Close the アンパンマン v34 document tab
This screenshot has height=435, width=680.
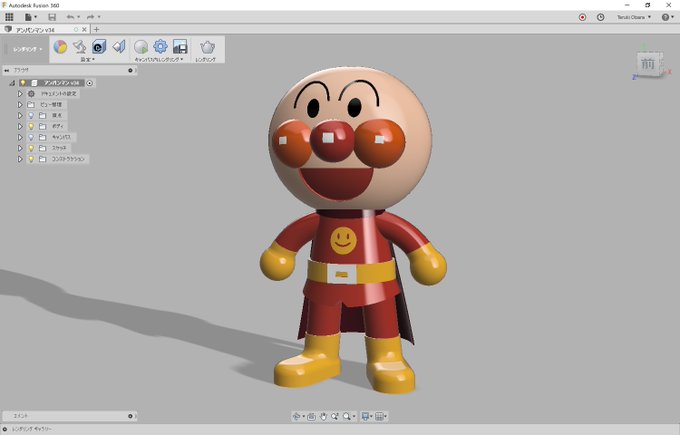85,29
